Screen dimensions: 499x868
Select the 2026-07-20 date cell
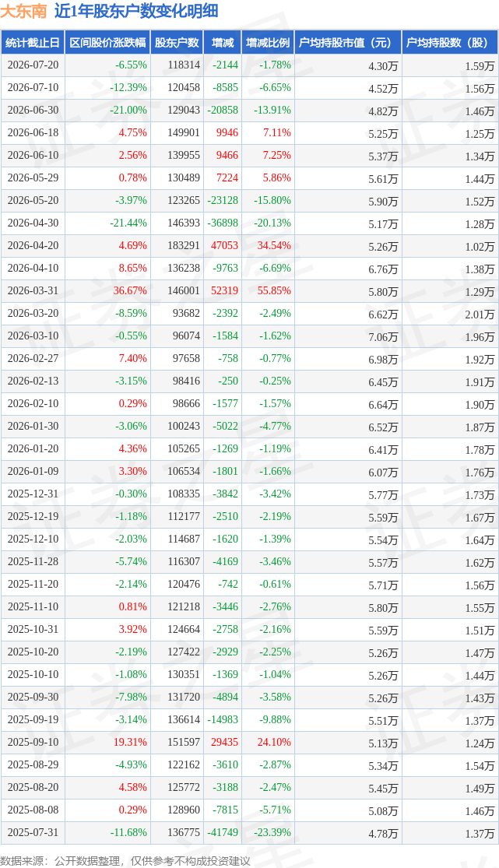33,65
